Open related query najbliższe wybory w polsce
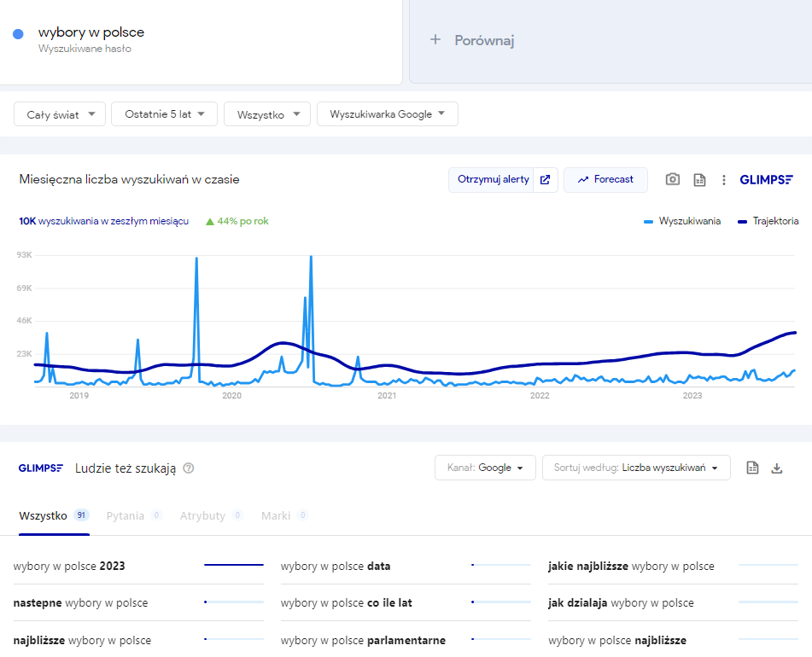Screen dimensions: 812x657 click(x=82, y=640)
